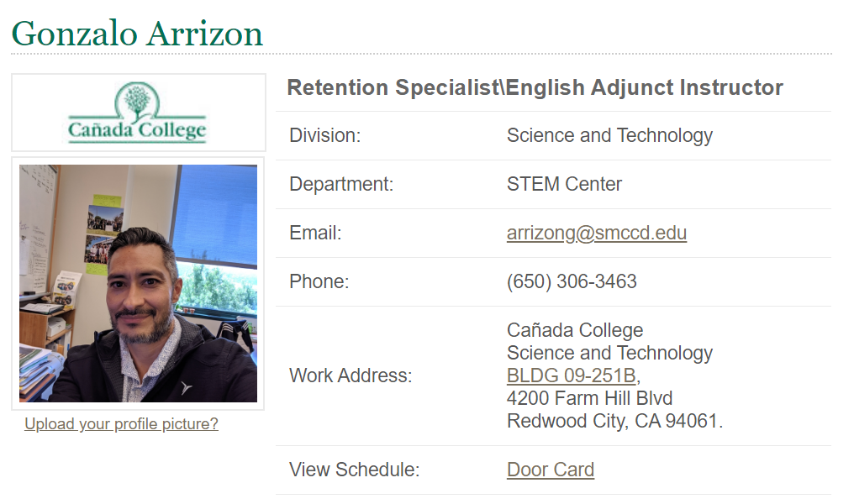Click the 4200 Farm Hill Blvd address line
Image resolution: width=854 pixels, height=504 pixels.
tap(589, 398)
